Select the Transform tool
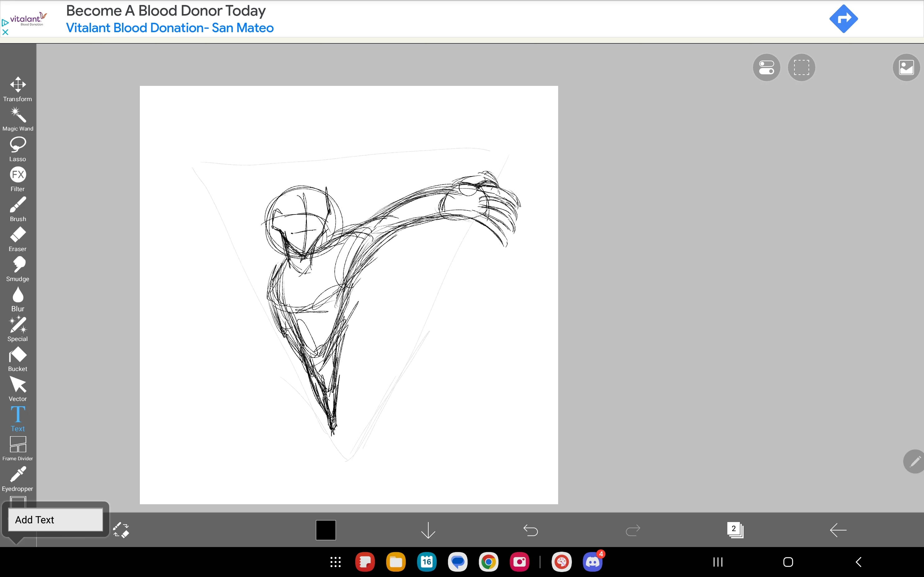924x577 pixels. coord(17,89)
